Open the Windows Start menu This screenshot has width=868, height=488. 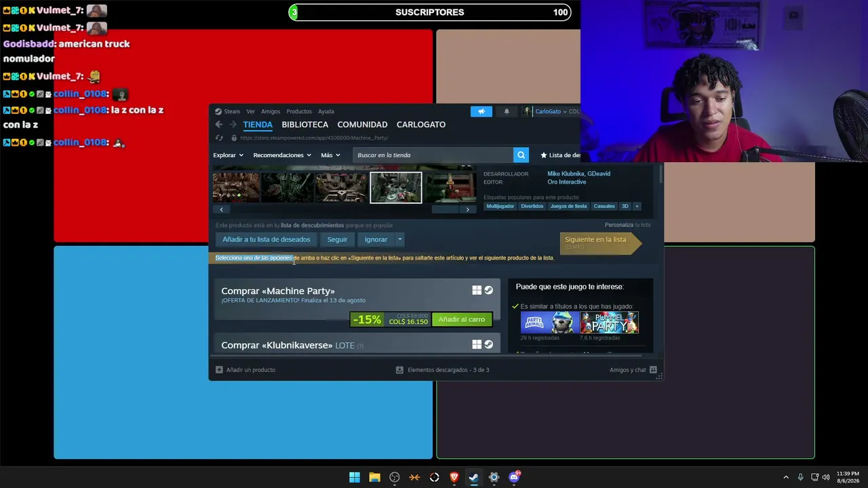click(x=355, y=477)
